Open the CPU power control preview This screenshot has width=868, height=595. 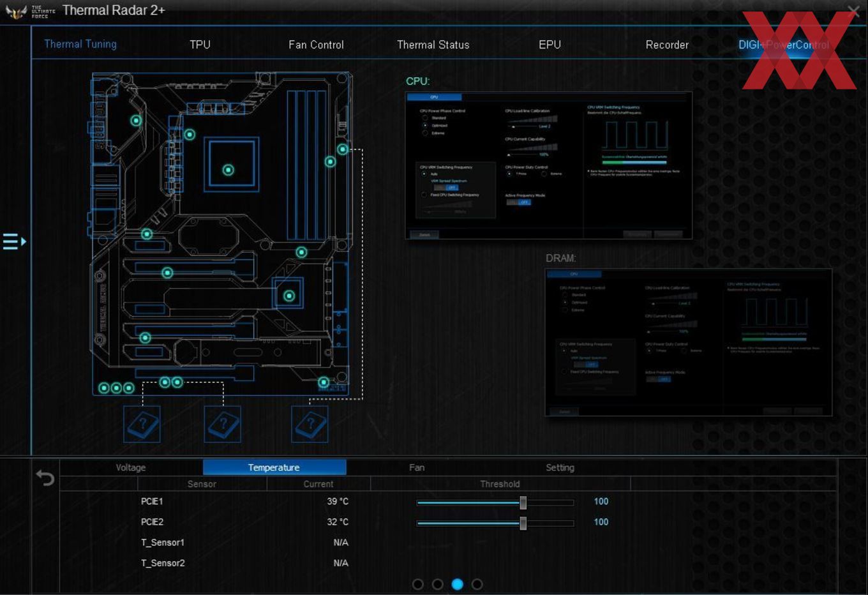click(549, 166)
